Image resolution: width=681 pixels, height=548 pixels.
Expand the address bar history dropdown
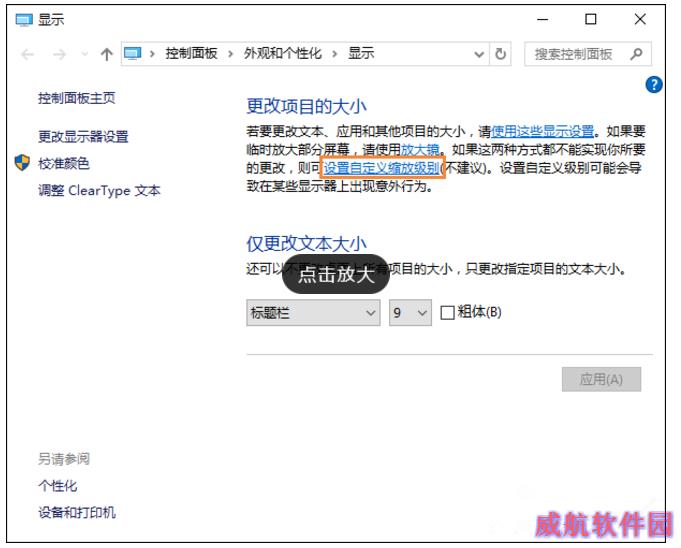click(x=479, y=54)
